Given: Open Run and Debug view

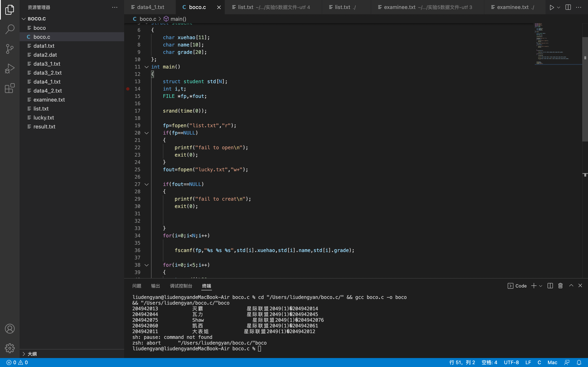Looking at the screenshot, I should point(10,69).
